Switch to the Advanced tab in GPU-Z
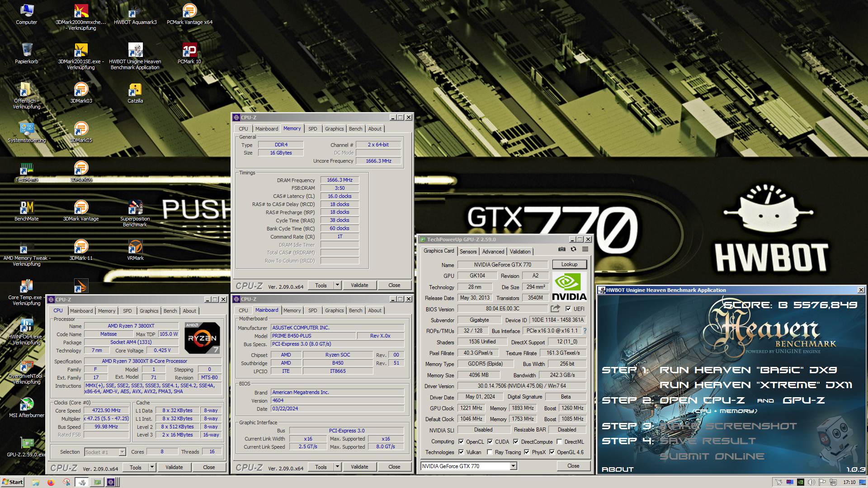 tap(493, 252)
